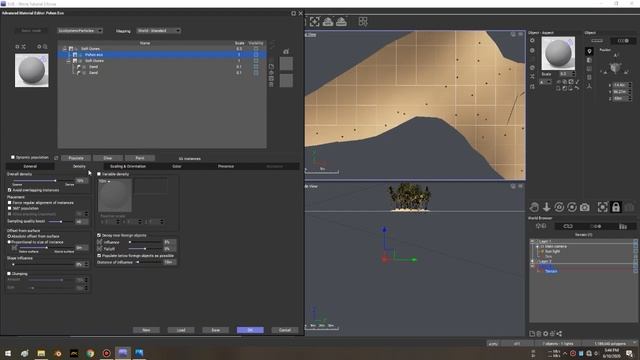640x360 pixels.
Task: Click the Paint button
Action: tap(140, 158)
